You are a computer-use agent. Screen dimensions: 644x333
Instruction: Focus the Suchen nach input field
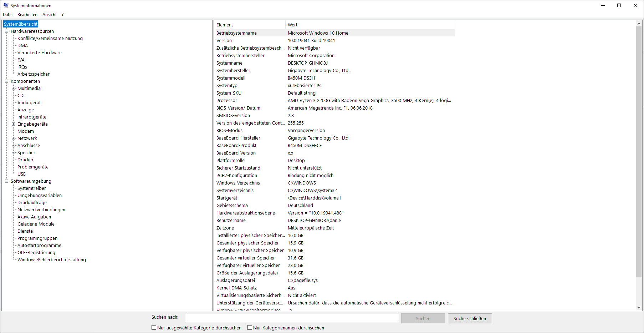[x=292, y=318]
